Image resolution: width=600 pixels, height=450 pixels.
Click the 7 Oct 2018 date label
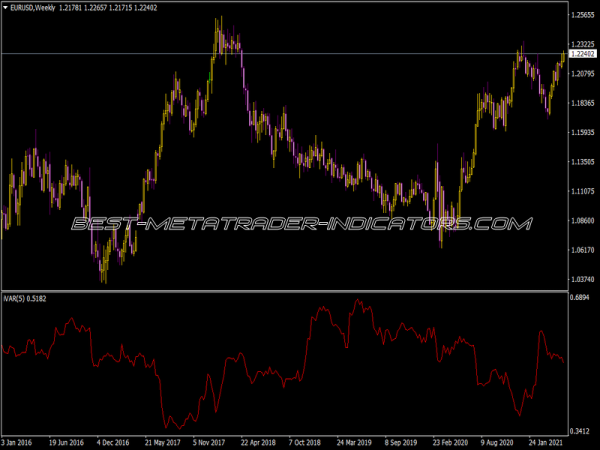306,440
